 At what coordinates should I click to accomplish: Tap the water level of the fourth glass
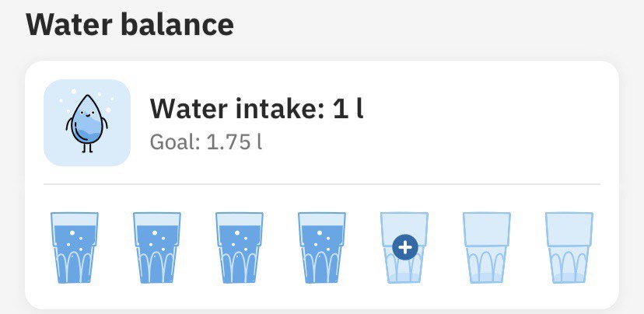(322, 227)
